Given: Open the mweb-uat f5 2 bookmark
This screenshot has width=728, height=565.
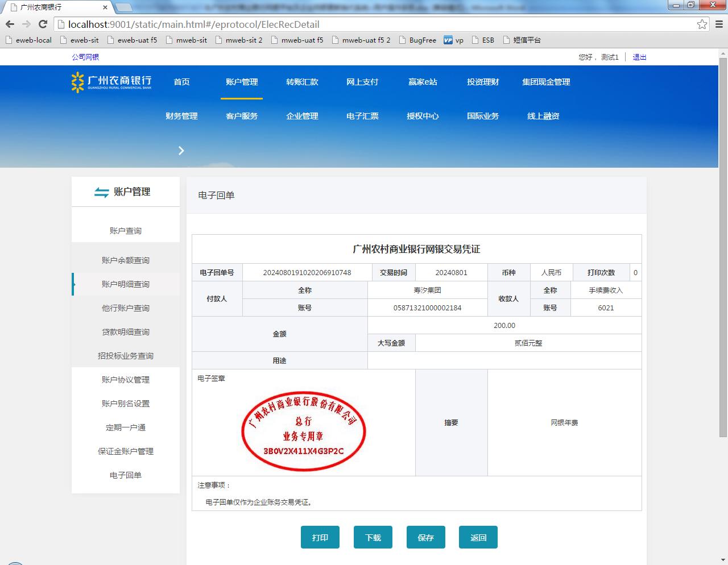Looking at the screenshot, I should click(x=361, y=40).
